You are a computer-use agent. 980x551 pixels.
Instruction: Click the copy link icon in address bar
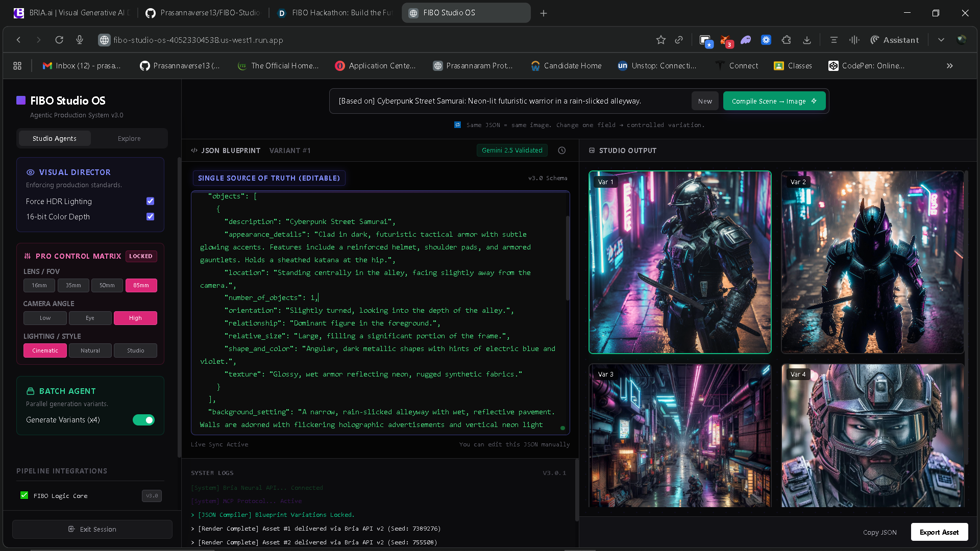point(679,40)
